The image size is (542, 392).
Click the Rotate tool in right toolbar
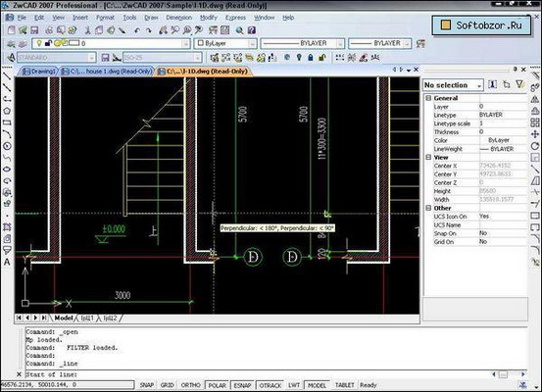pos(535,146)
